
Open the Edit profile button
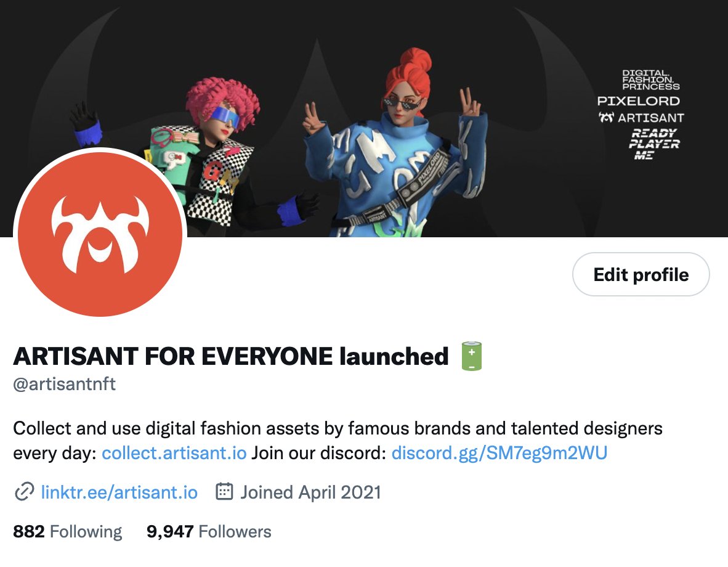click(x=641, y=274)
